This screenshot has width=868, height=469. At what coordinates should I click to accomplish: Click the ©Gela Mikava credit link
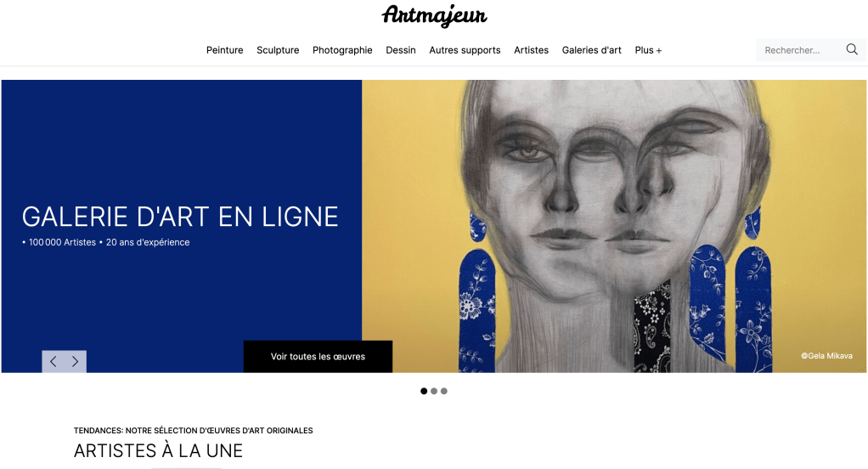[x=827, y=356]
